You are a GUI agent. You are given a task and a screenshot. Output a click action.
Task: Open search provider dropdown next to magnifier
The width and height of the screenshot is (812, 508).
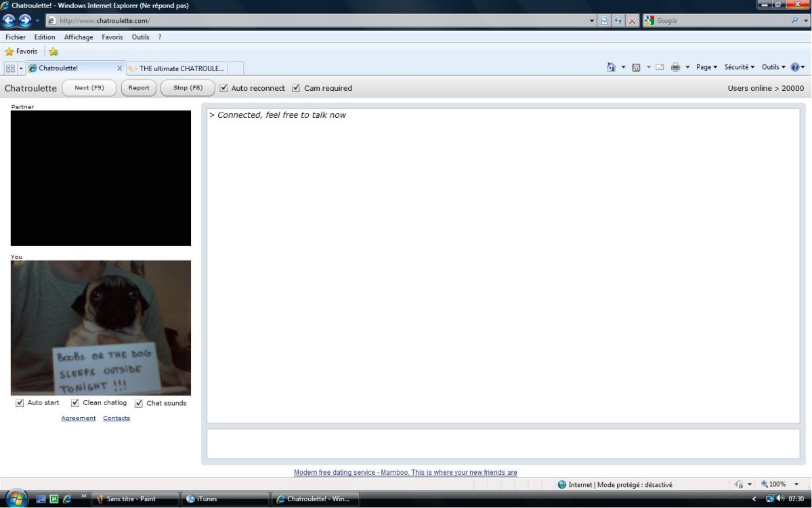[806, 21]
